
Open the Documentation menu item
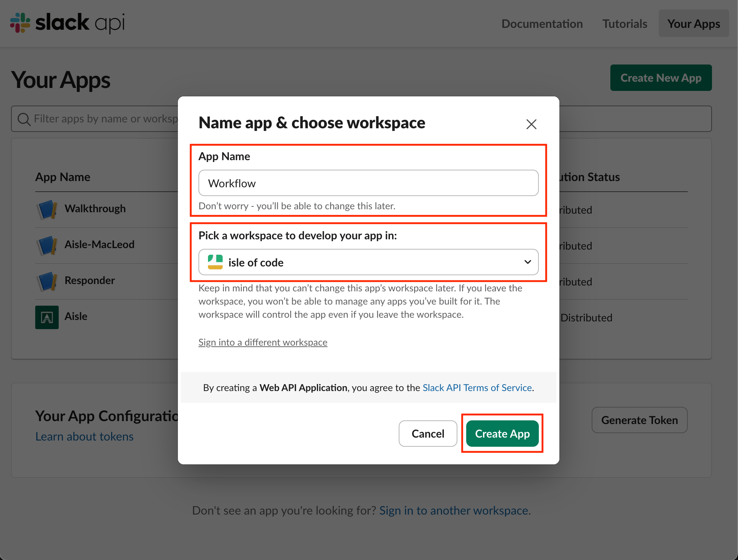click(x=542, y=23)
